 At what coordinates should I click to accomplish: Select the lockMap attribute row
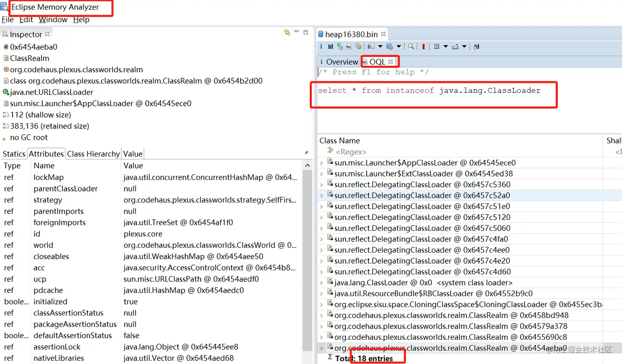click(151, 177)
